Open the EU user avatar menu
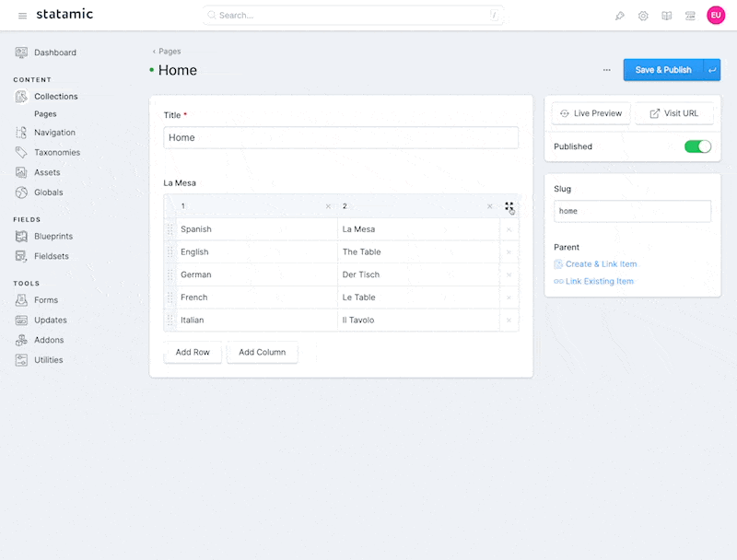The width and height of the screenshot is (737, 560). pyautogui.click(x=716, y=15)
